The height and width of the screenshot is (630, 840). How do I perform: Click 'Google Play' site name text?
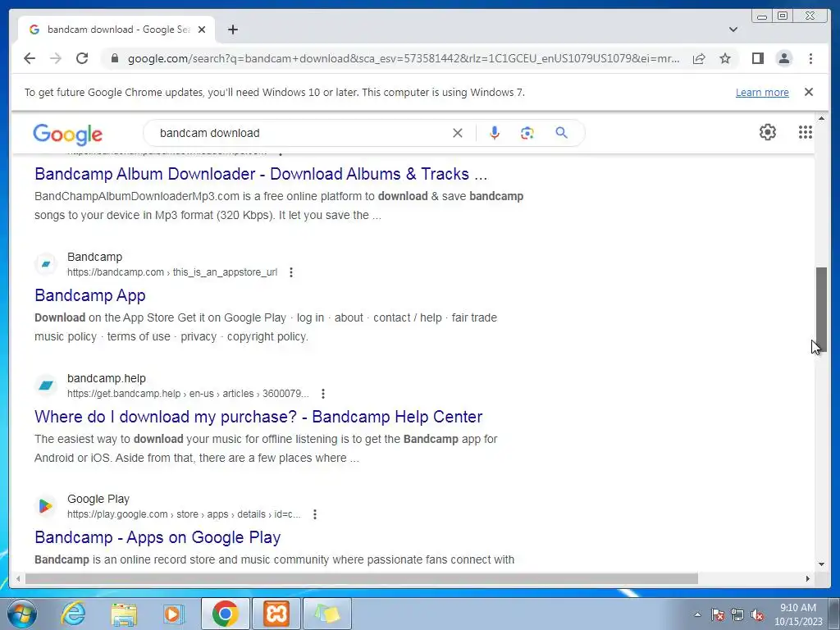coord(98,499)
